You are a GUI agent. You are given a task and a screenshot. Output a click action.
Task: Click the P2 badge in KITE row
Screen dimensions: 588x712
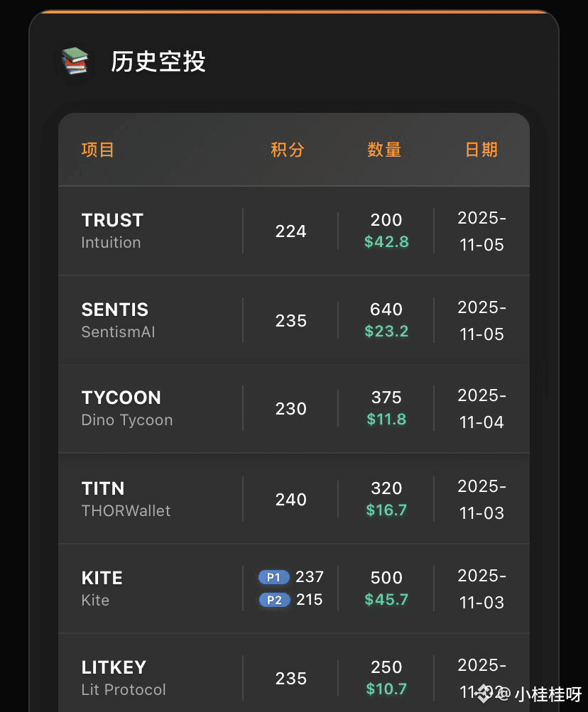pyautogui.click(x=274, y=600)
